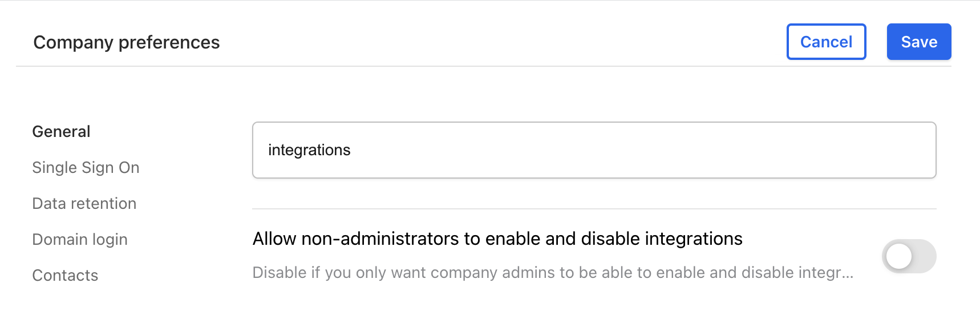Screen dimensions: 980x315
Task: Open the Data retention section
Action: click(x=84, y=204)
